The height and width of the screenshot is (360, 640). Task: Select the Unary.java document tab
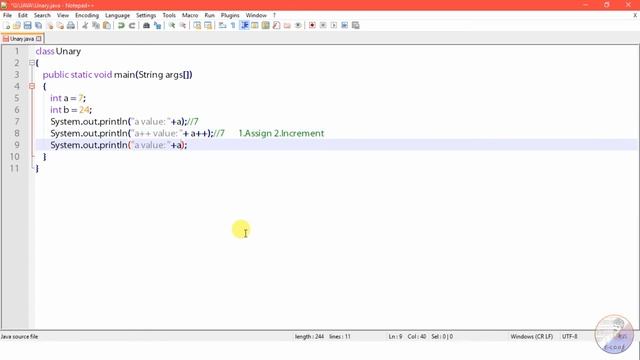point(21,39)
